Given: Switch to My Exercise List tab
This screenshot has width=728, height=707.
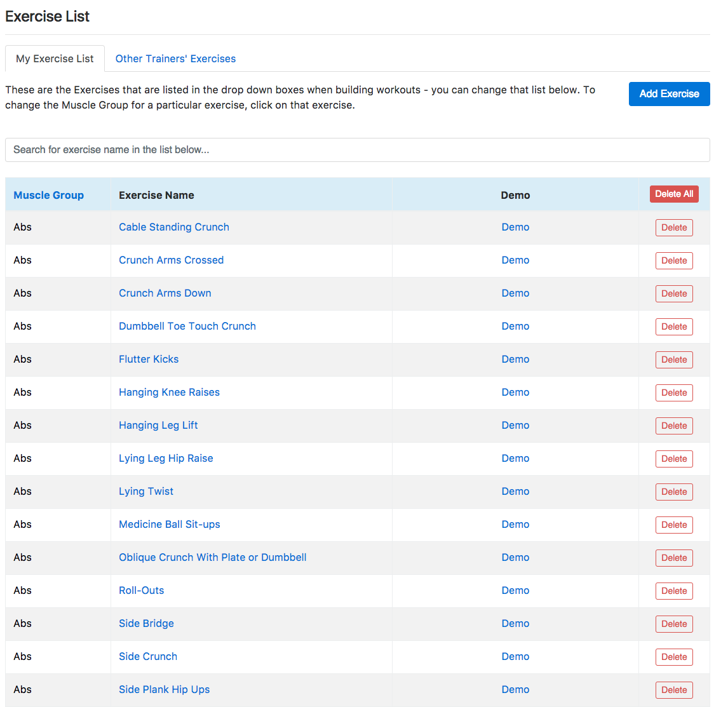Looking at the screenshot, I should [55, 58].
